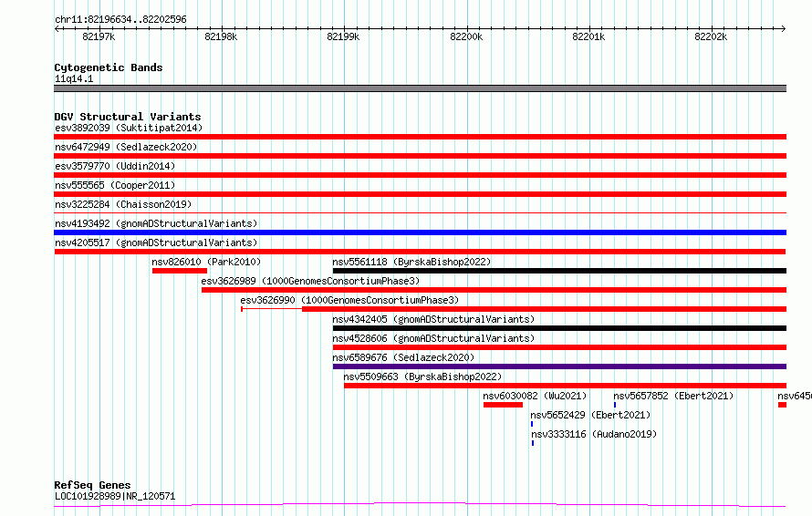Click esv3626990 (1000GenomesConsortiumPhase3) label
This screenshot has height=516, width=812.
click(x=349, y=300)
